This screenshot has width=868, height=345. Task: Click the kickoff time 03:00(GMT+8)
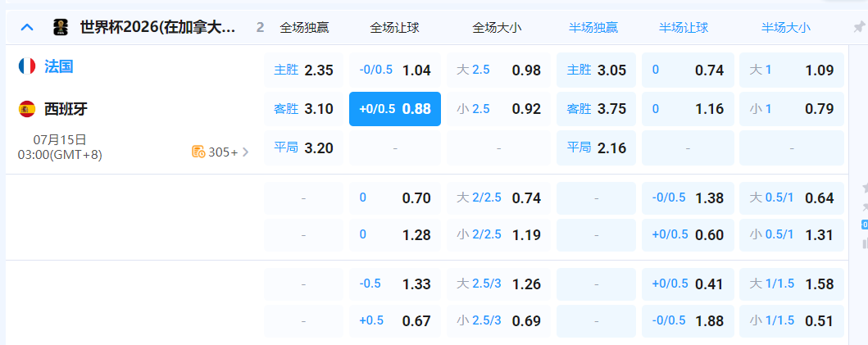60,154
